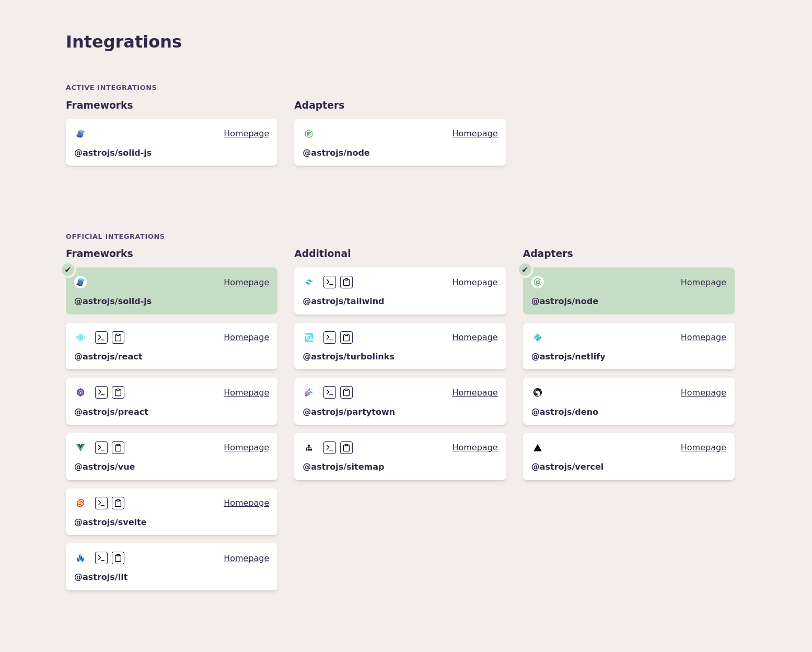This screenshot has width=812, height=652.
Task: Open the @astrojs/partytown Homepage link
Action: tap(475, 392)
